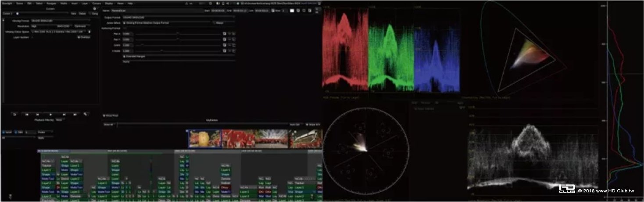Click the gear icon in Cursors panel
This screenshot has width=644, height=202.
94,9
